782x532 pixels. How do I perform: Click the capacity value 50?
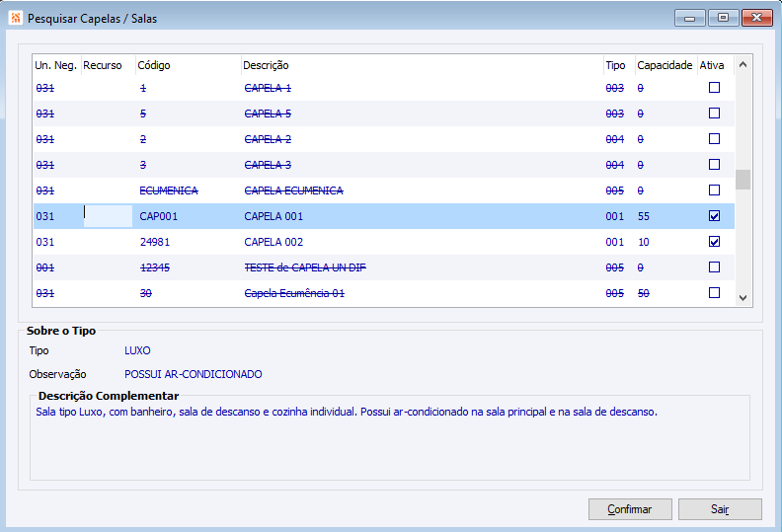click(644, 293)
